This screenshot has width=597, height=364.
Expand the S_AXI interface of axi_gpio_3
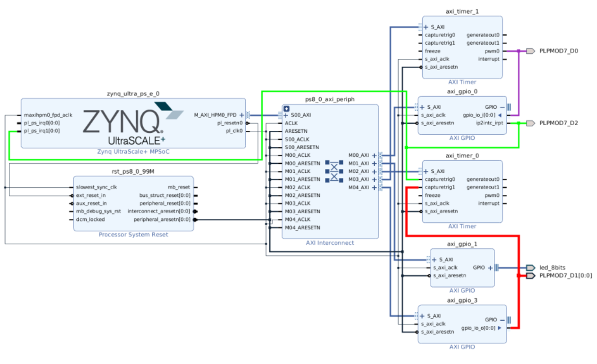pyautogui.click(x=422, y=315)
